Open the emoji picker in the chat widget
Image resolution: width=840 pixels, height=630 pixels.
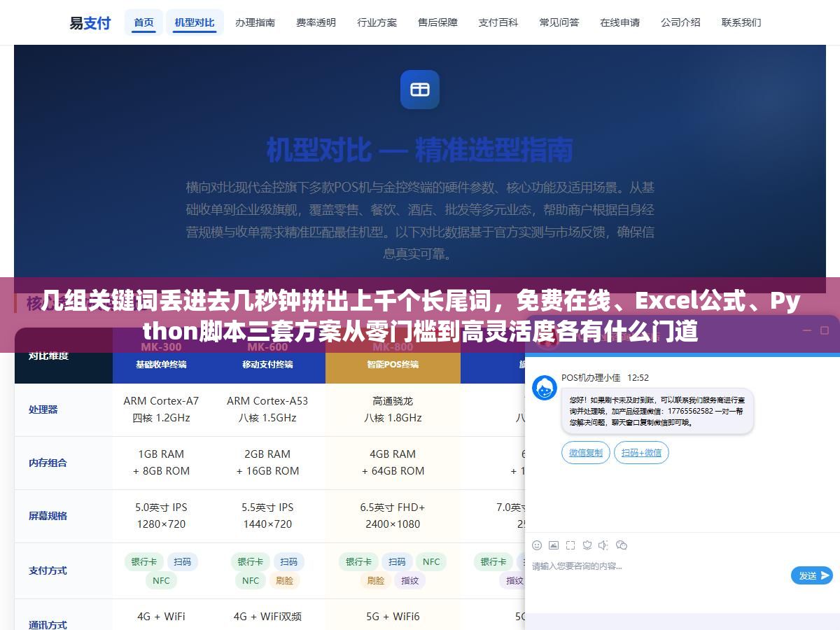point(537,545)
